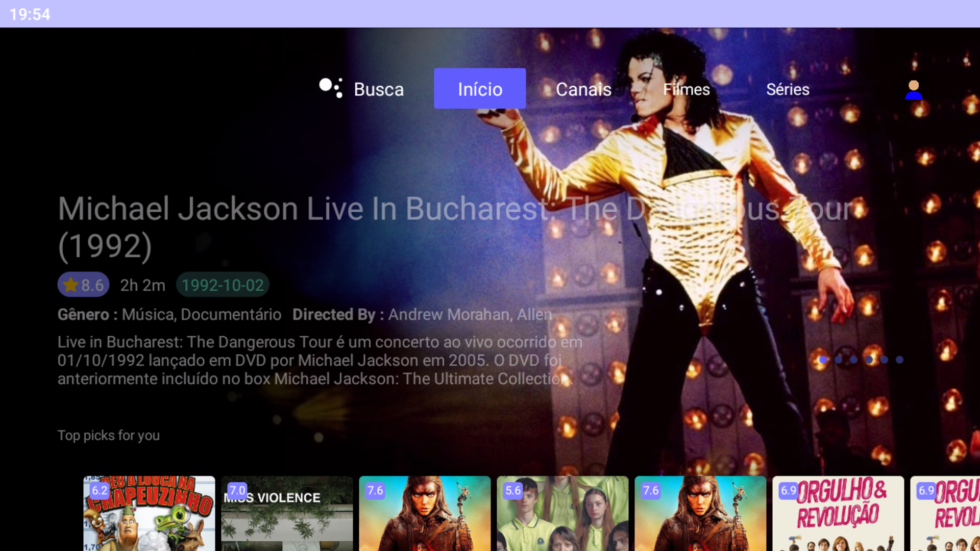Open the first Orgulho & Revolução poster
Screen dimensions: 980x551
[838, 515]
